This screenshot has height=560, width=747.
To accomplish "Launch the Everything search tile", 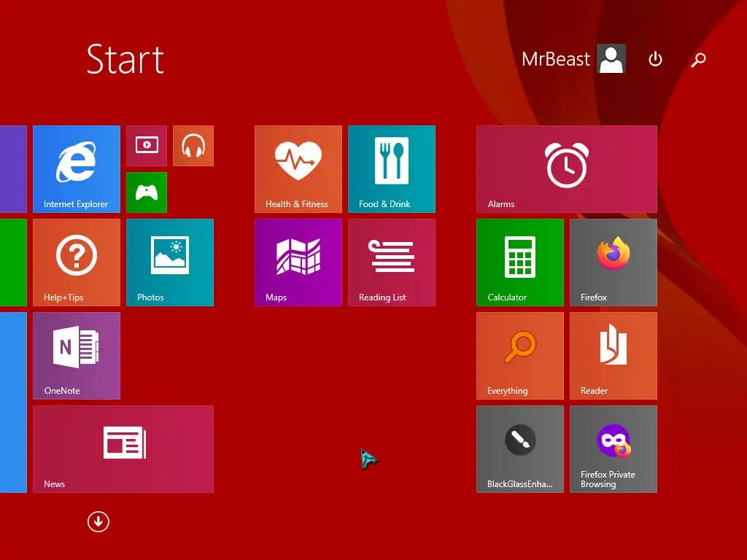I will (x=520, y=356).
